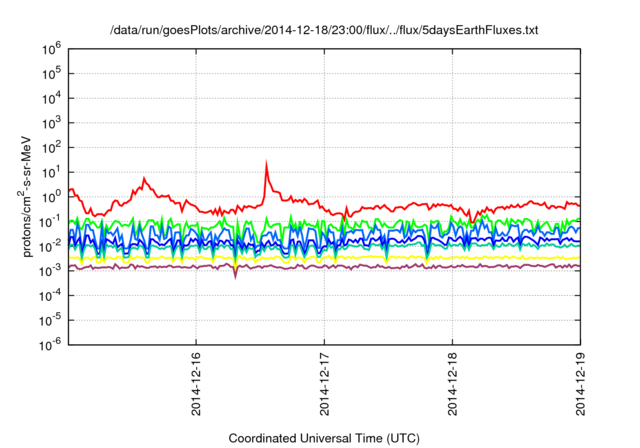Select the 10^-2 y-axis label
Screen dimensions: 640x448
click(x=51, y=246)
